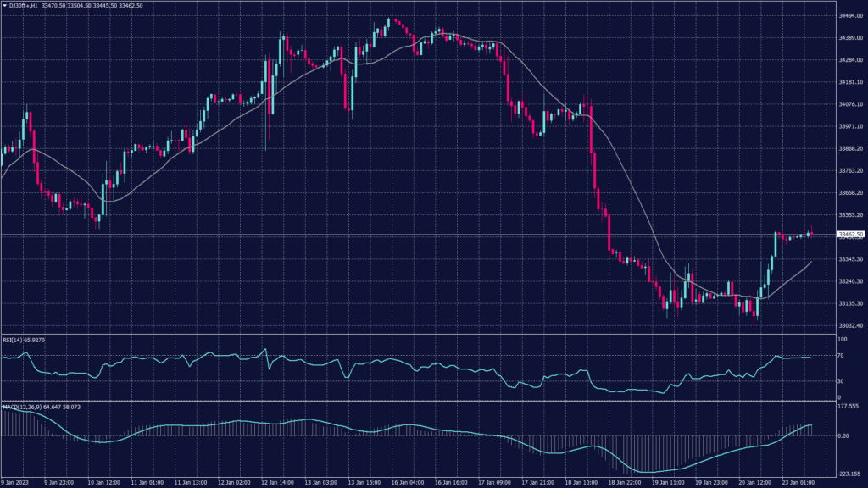Click the separator between RSI and MACD panels
The image size is (868, 488).
[x=415, y=402]
